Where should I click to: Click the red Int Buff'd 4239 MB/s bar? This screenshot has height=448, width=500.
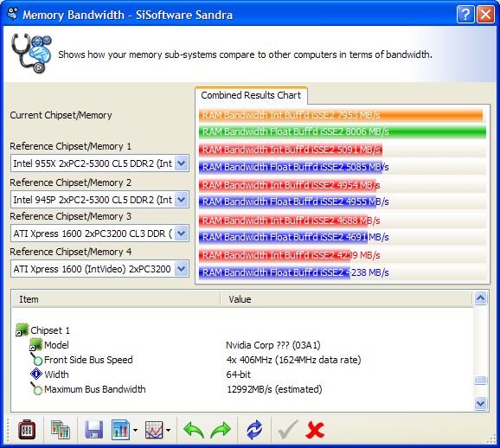coord(274,255)
